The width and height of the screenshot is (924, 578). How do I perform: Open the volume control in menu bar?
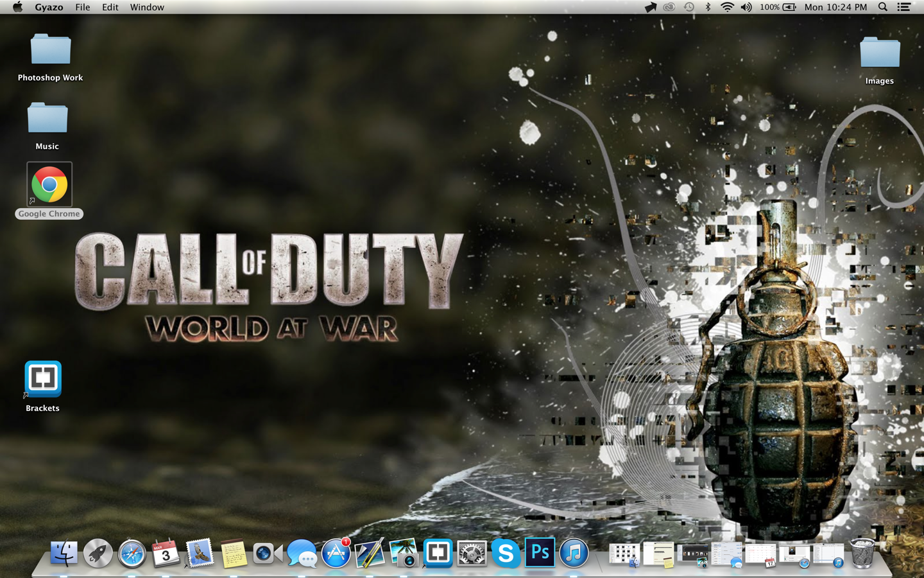coord(746,7)
